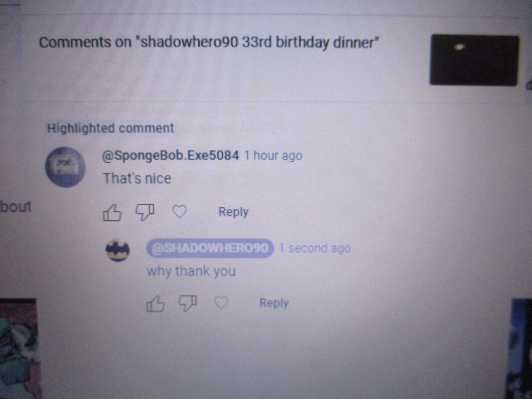Heart the SHADOWHERO90 reply
Image resolution: width=532 pixels, height=399 pixels.
[x=221, y=303]
